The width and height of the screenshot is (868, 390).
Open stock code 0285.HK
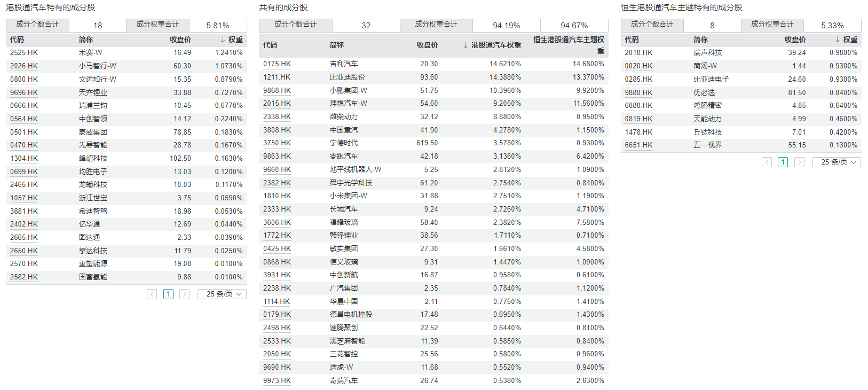point(639,79)
